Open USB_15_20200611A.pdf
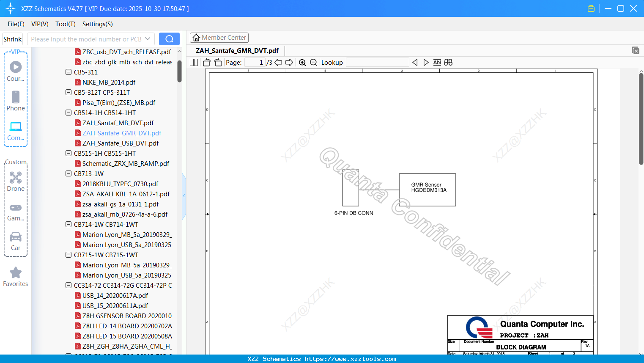The width and height of the screenshot is (644, 363). pos(115,305)
